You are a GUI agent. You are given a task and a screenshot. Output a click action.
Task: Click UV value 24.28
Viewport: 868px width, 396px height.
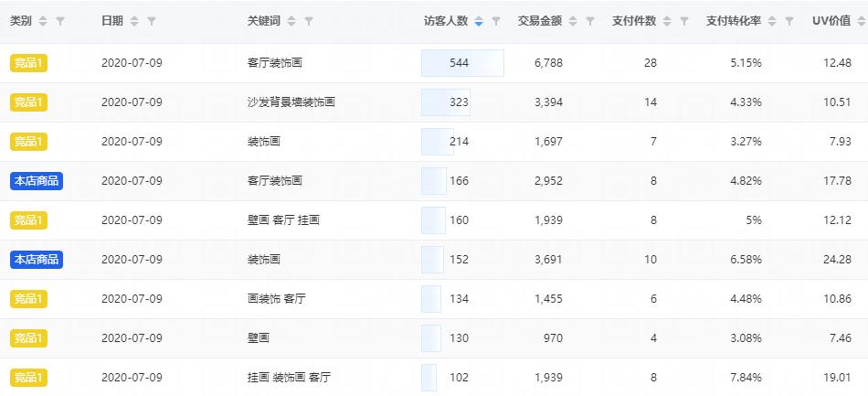tap(837, 260)
